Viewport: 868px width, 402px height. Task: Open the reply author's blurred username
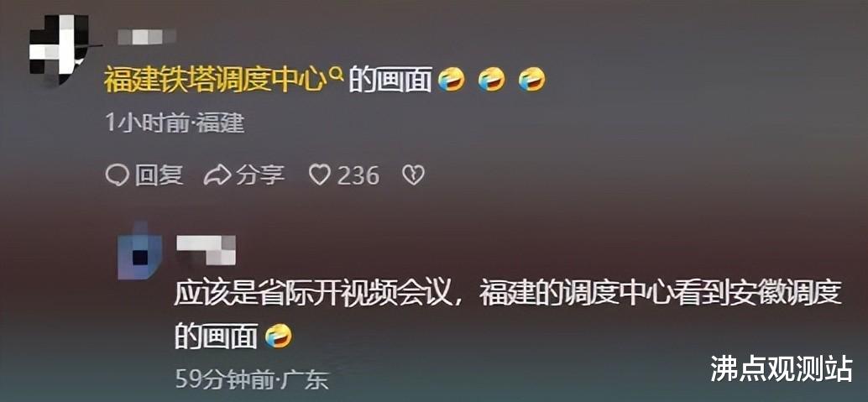(206, 250)
